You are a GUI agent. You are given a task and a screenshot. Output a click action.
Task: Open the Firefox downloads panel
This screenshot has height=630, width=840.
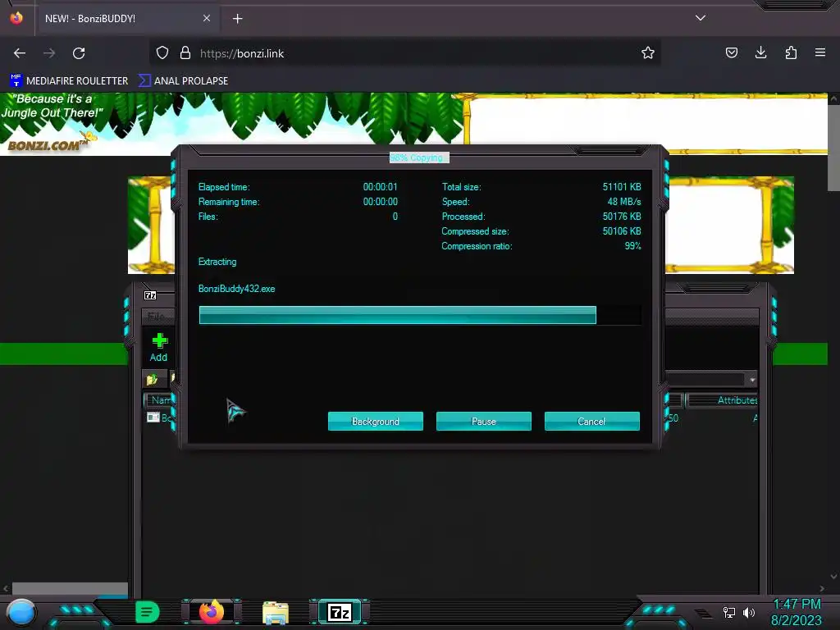pos(760,52)
